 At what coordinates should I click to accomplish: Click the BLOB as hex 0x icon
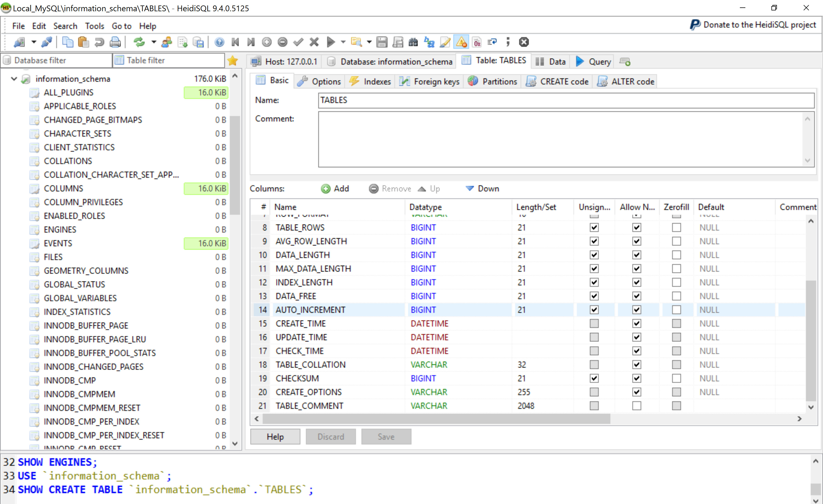point(477,42)
